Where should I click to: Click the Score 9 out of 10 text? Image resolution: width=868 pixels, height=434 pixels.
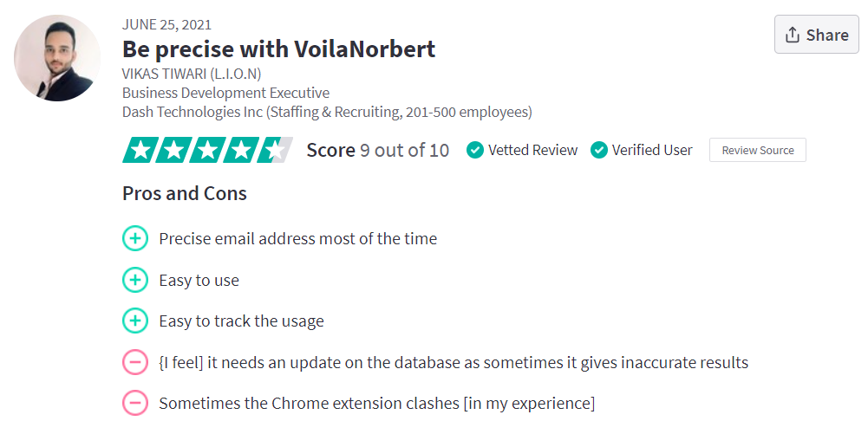[378, 150]
